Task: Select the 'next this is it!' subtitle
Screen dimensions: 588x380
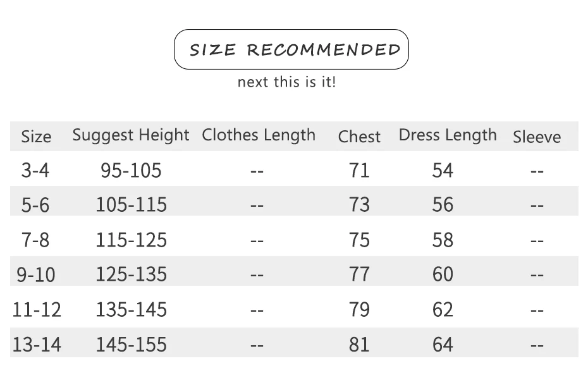Action: tap(287, 82)
